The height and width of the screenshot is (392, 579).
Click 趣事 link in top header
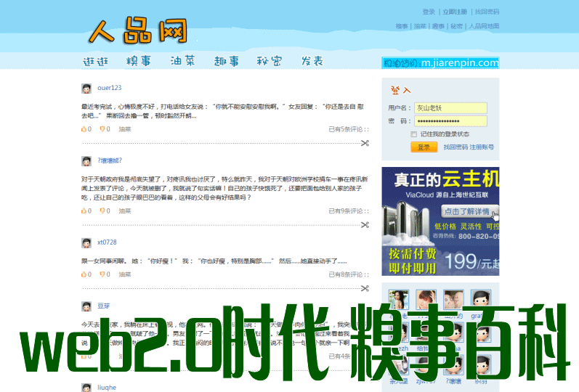tap(438, 26)
